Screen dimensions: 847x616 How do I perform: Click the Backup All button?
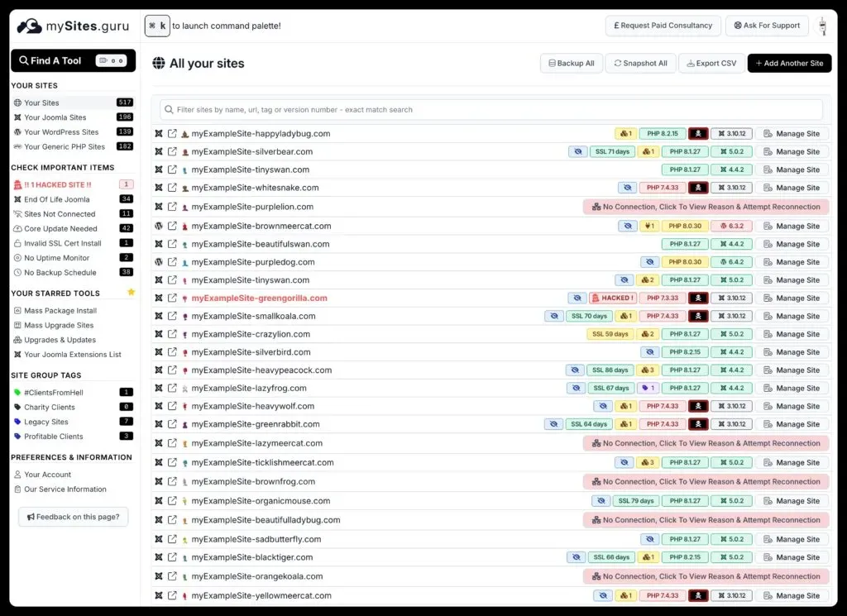(x=572, y=63)
